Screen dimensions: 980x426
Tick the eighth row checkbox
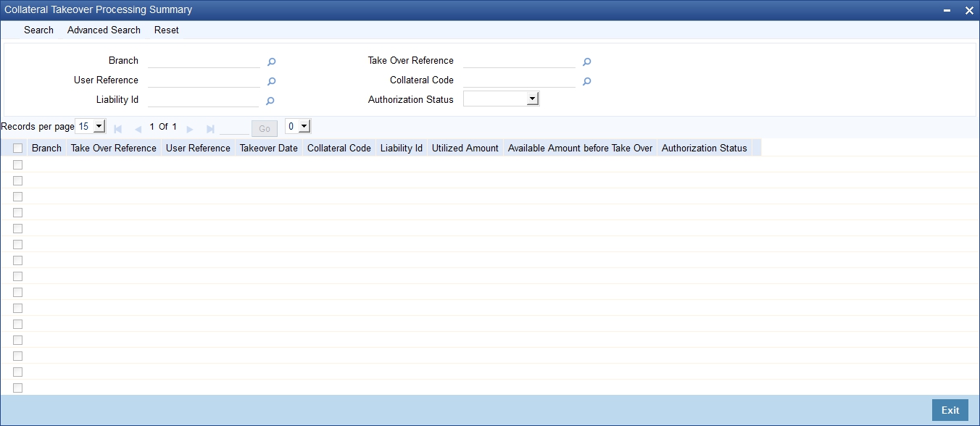point(18,276)
